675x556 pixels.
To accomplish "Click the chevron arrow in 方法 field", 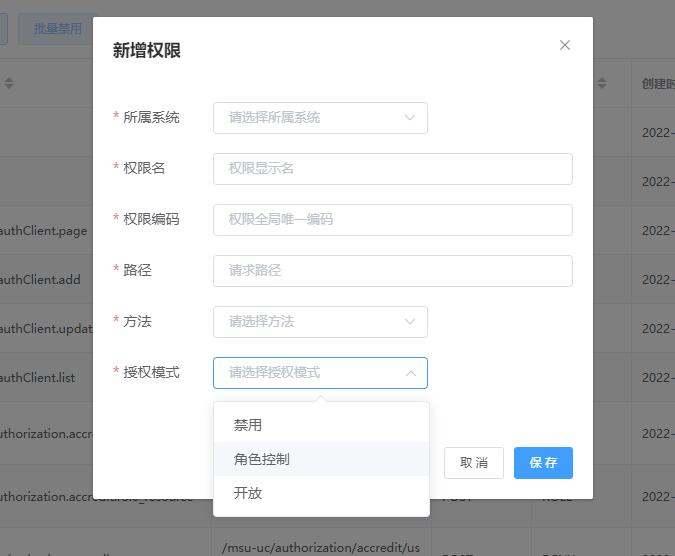I will (x=410, y=322).
